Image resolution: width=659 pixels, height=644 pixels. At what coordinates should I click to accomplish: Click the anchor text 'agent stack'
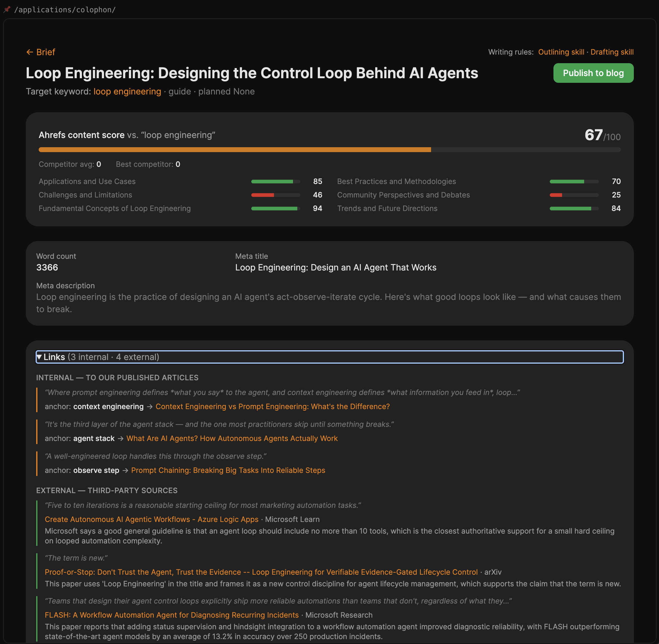[94, 438]
